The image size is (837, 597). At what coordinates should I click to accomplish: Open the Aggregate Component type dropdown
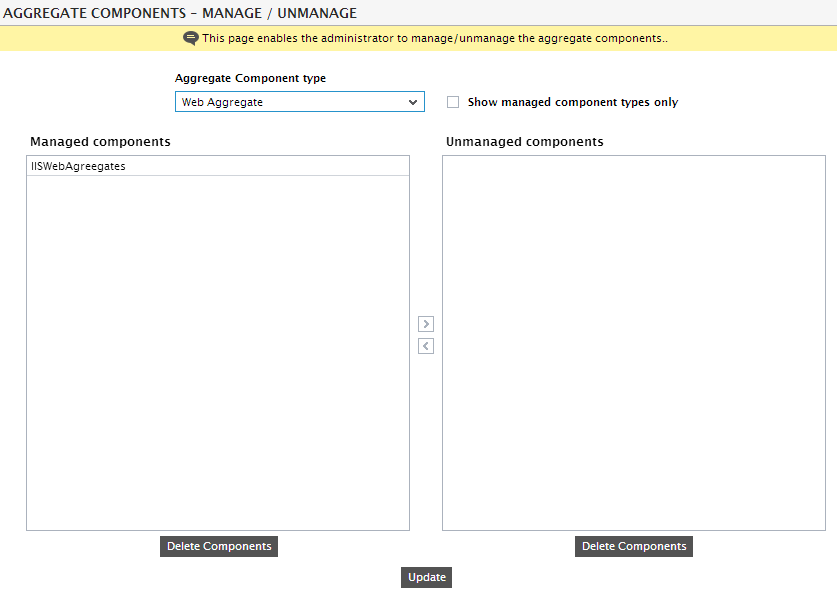(x=299, y=102)
